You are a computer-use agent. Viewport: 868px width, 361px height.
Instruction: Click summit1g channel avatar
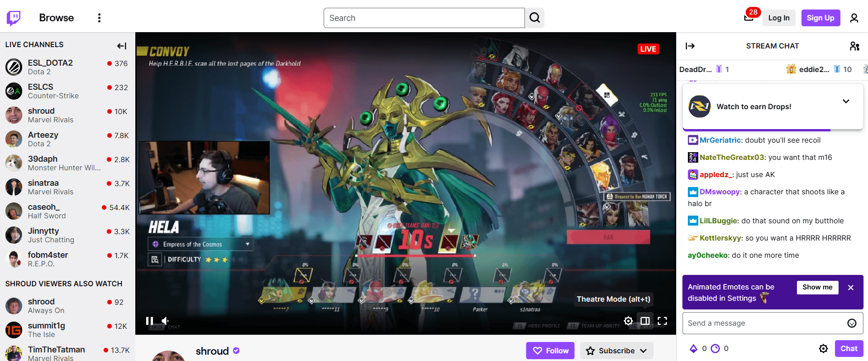click(14, 330)
